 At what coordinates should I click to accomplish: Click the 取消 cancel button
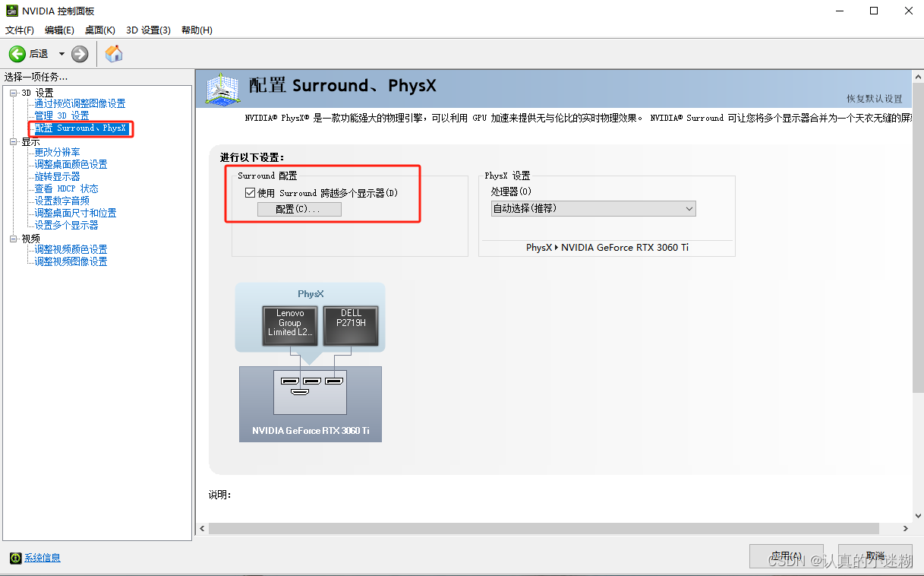coord(875,556)
